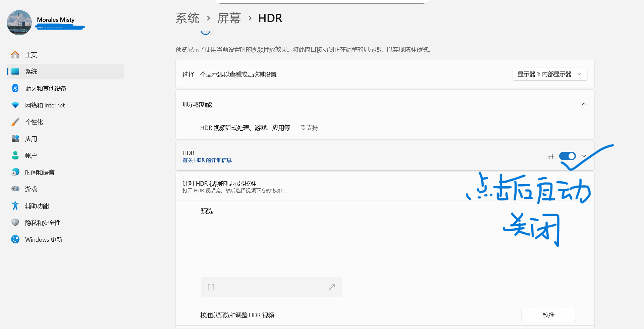Image resolution: width=644 pixels, height=329 pixels.
Task: Click the Bluetooth icon in sidebar
Action: point(15,88)
